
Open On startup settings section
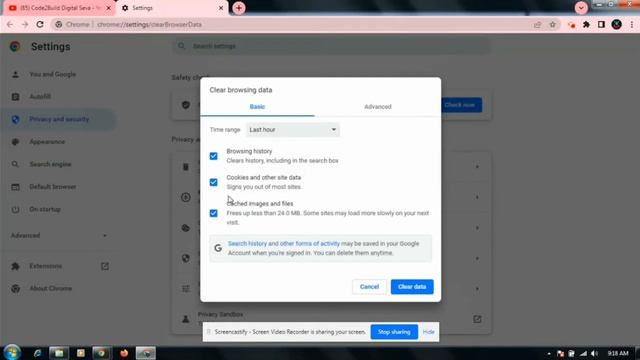(45, 209)
